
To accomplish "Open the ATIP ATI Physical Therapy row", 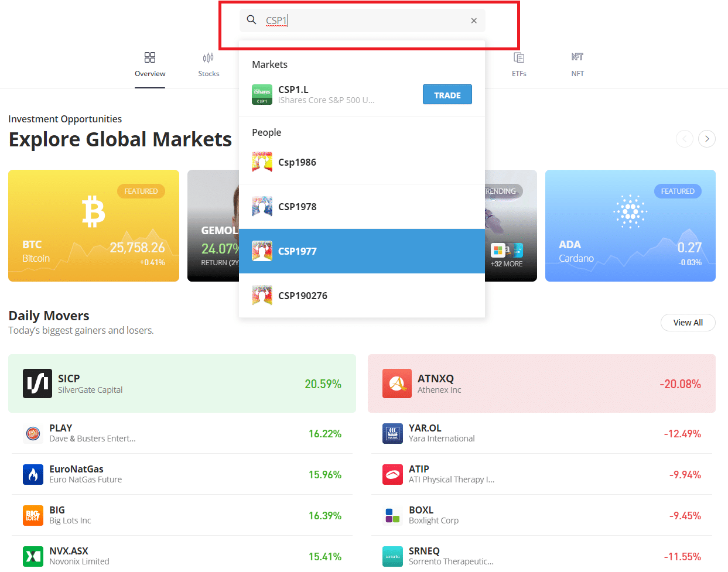I will pos(542,474).
